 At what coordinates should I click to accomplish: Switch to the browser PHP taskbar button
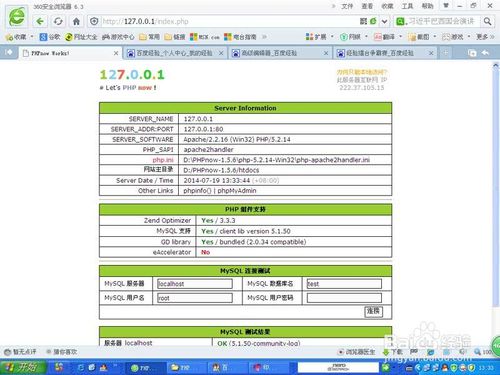144,368
